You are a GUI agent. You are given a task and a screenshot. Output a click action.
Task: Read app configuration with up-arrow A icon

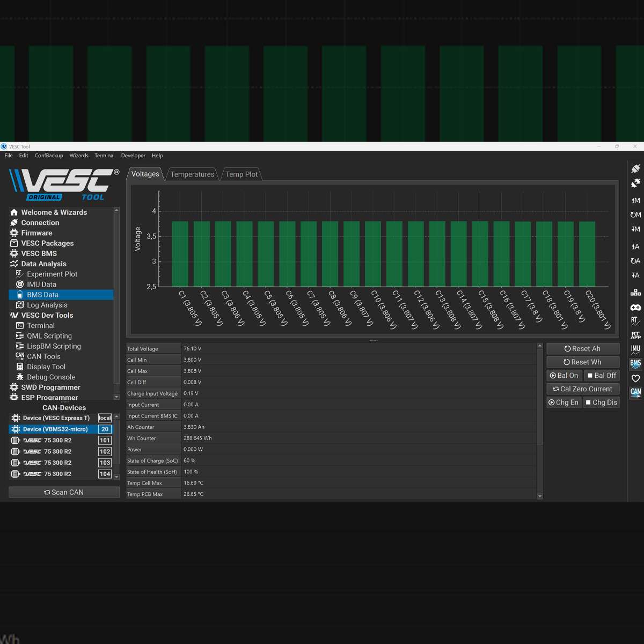point(635,247)
